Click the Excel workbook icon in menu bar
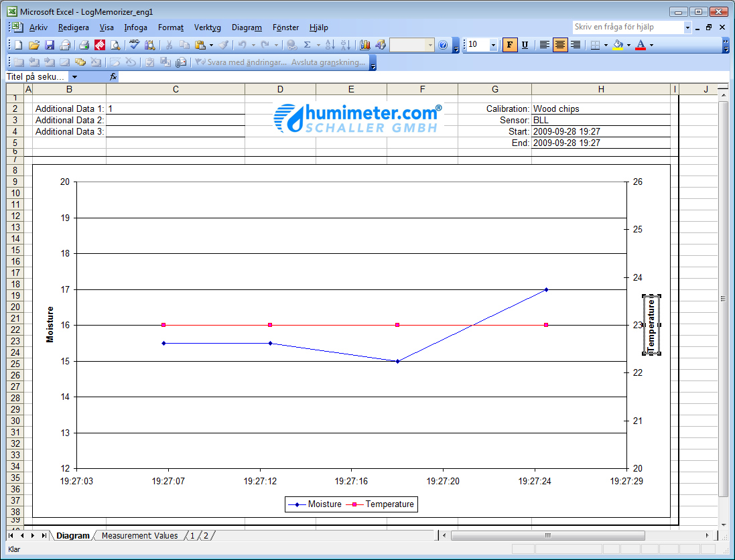 pyautogui.click(x=17, y=27)
